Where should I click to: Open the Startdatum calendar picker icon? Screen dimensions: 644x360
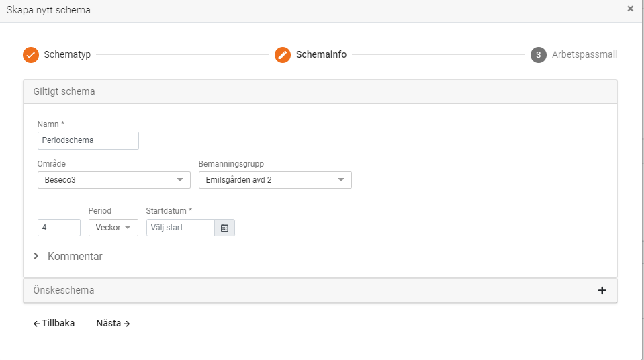(224, 228)
